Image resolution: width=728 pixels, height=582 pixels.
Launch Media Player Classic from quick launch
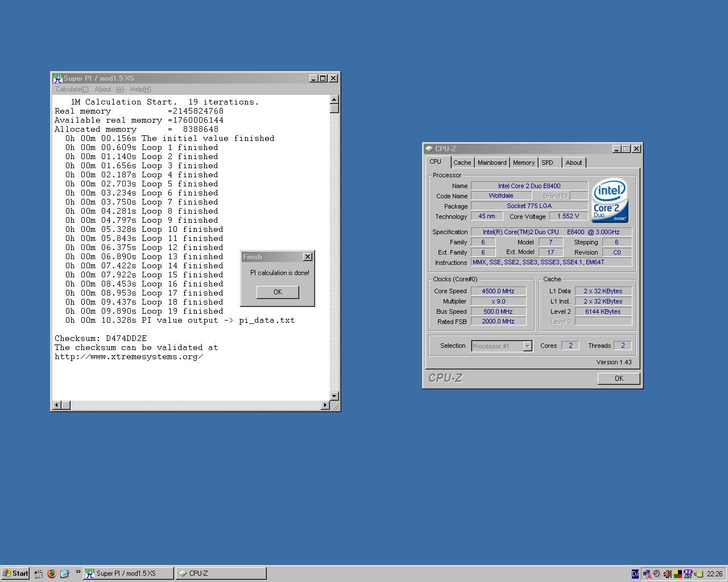coord(39,573)
